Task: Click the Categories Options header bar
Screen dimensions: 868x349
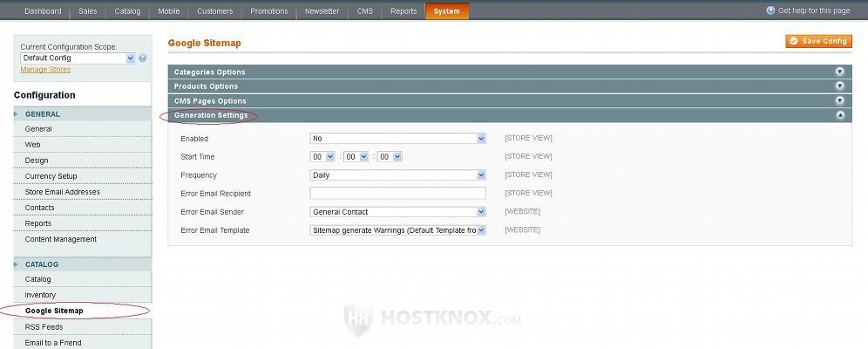Action: coord(510,72)
